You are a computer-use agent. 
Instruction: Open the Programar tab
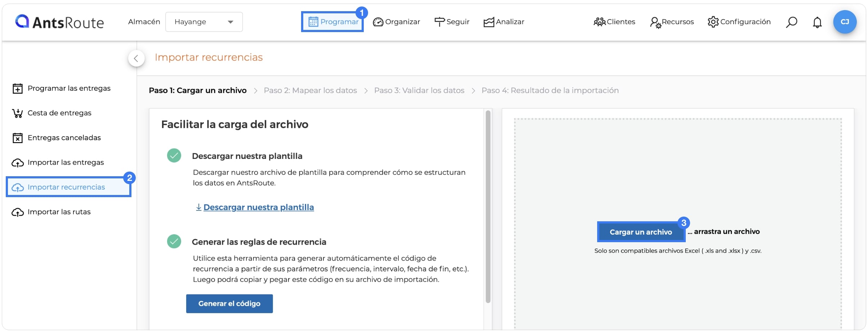332,22
